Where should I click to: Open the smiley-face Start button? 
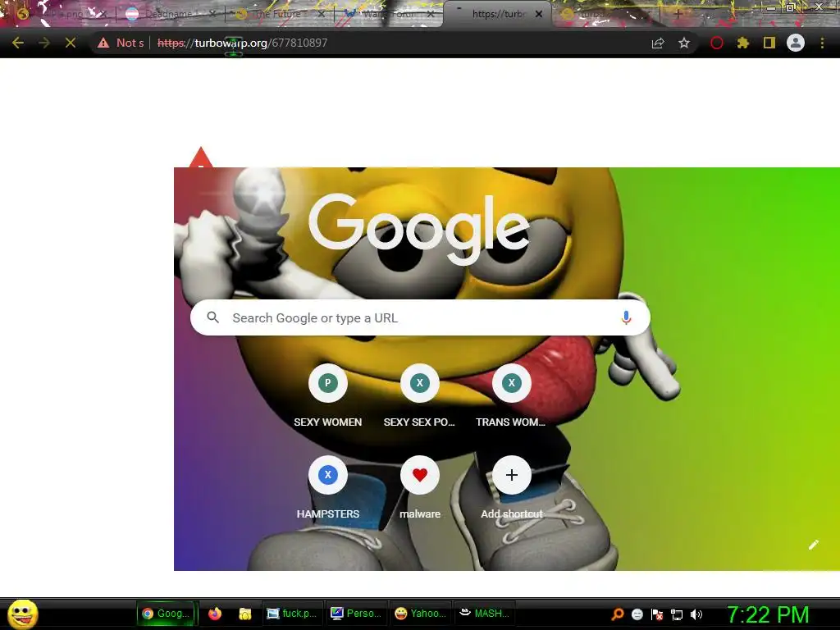coord(22,614)
